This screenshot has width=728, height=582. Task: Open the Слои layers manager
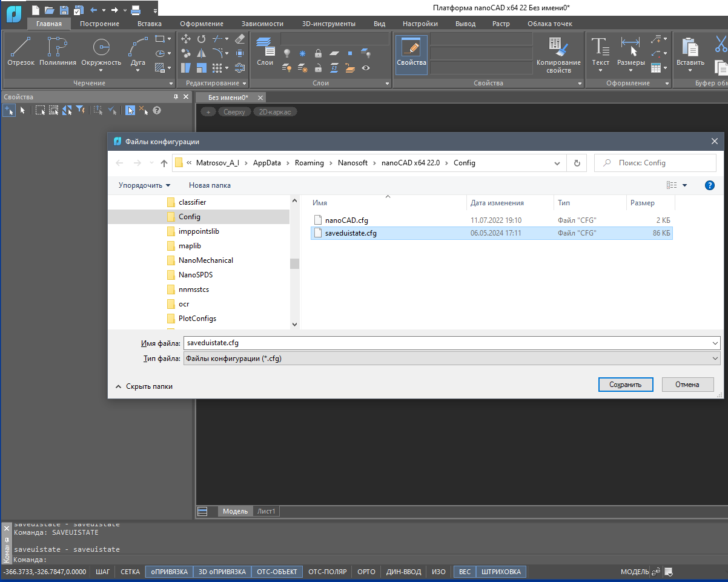(x=265, y=51)
